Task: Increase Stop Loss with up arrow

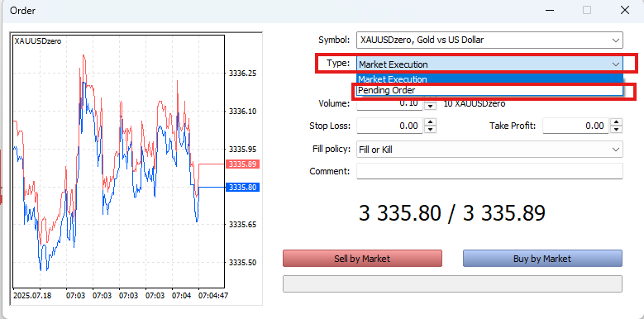Action: tap(430, 122)
